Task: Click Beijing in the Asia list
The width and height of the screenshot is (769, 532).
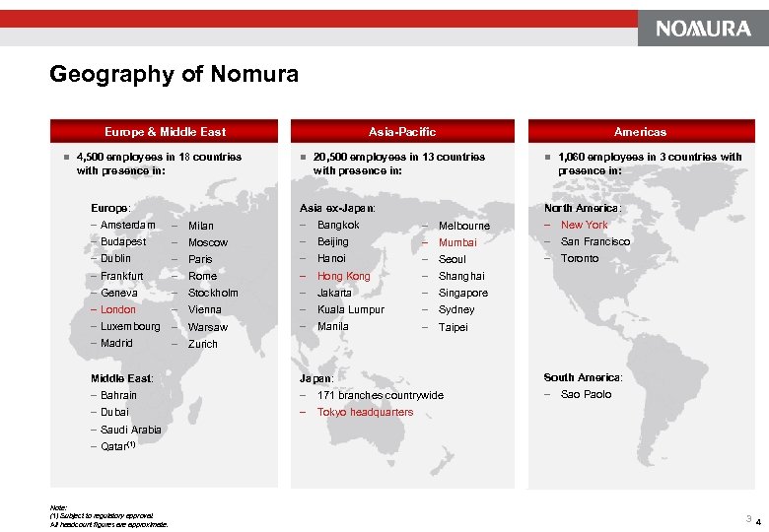Action: click(332, 241)
